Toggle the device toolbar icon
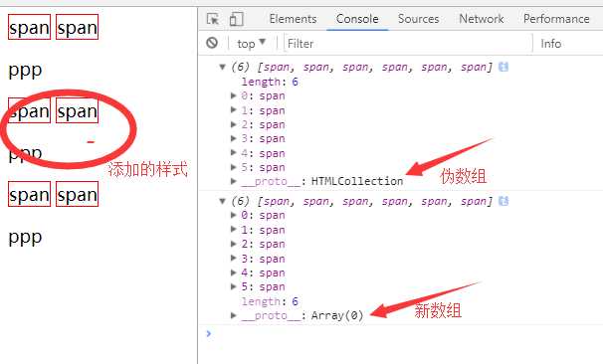This screenshot has width=603, height=364. coord(236,19)
